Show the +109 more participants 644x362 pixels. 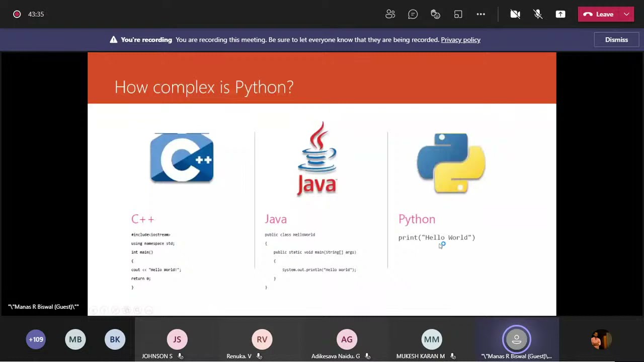(36, 339)
